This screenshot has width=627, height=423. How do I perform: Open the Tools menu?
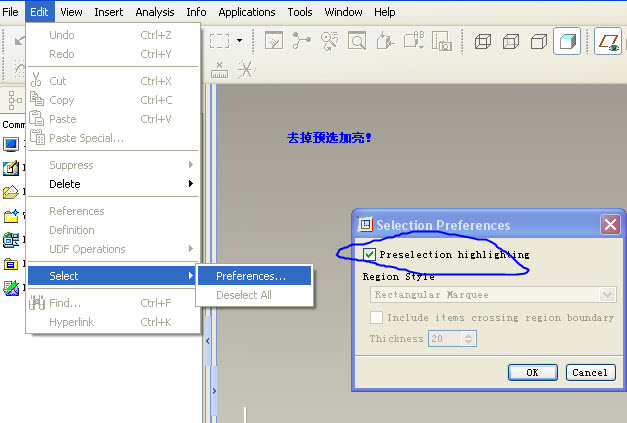pos(300,12)
